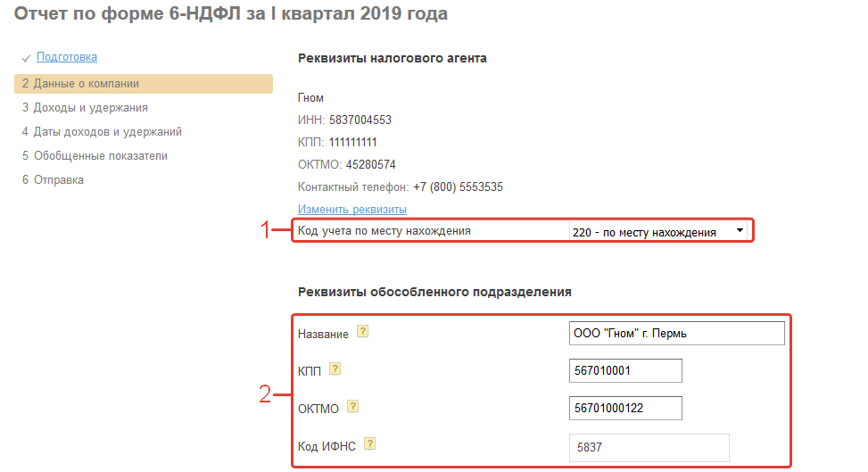Click help icon next to ОКТМО

(x=352, y=406)
